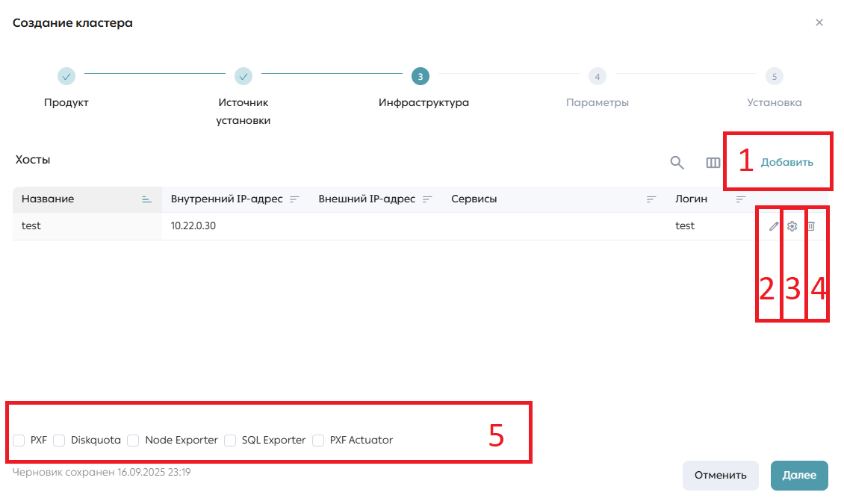Check the Node Exporter option
The width and height of the screenshot is (844, 504).
(x=133, y=441)
